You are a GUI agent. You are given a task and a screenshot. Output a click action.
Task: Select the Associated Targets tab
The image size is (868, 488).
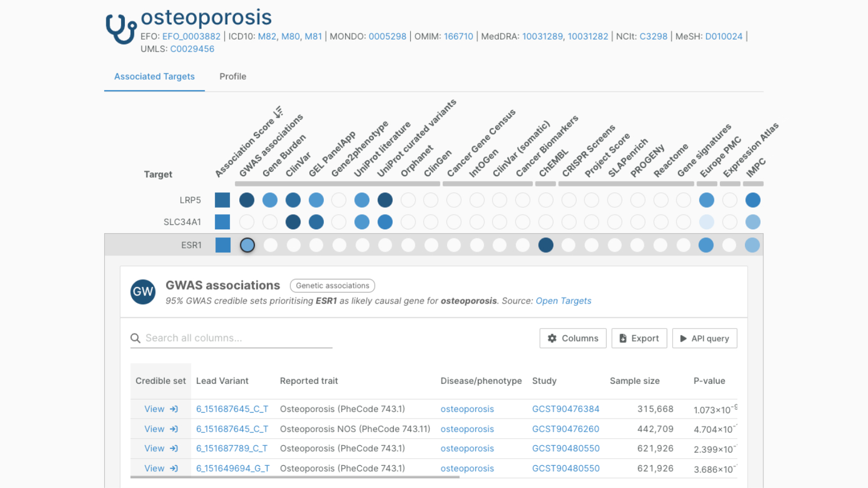tap(154, 76)
